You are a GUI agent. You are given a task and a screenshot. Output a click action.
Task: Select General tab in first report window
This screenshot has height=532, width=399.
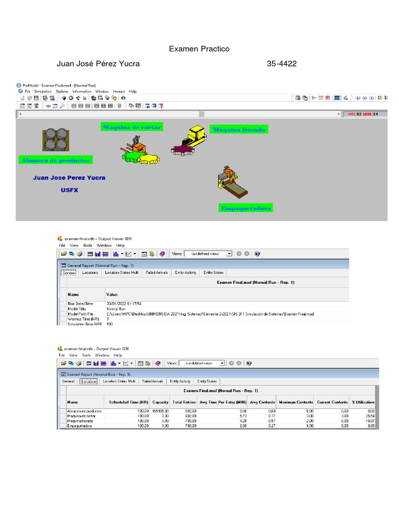69,273
